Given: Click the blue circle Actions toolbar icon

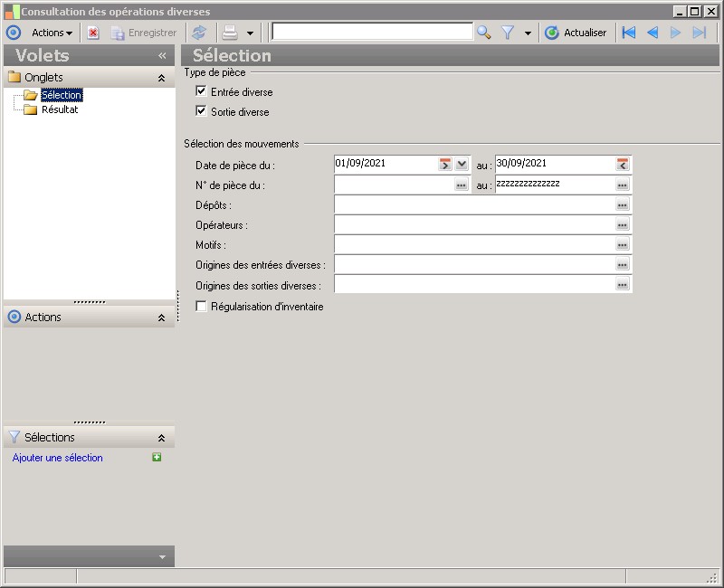Looking at the screenshot, I should pos(14,33).
